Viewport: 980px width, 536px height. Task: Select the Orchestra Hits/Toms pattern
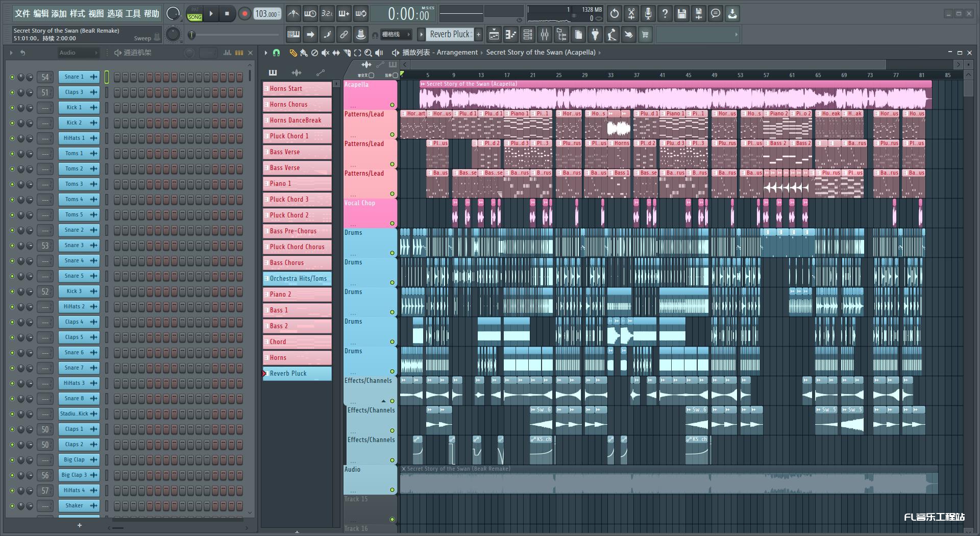(x=297, y=279)
